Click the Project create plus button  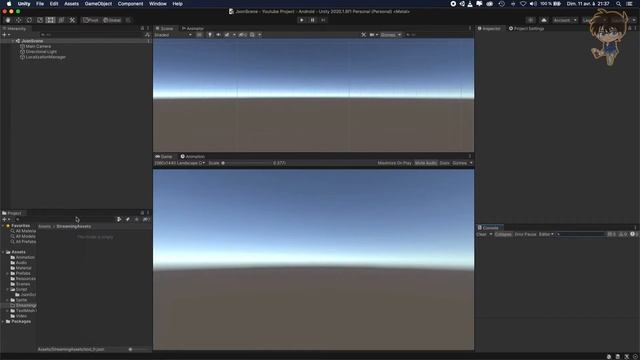pos(6,220)
